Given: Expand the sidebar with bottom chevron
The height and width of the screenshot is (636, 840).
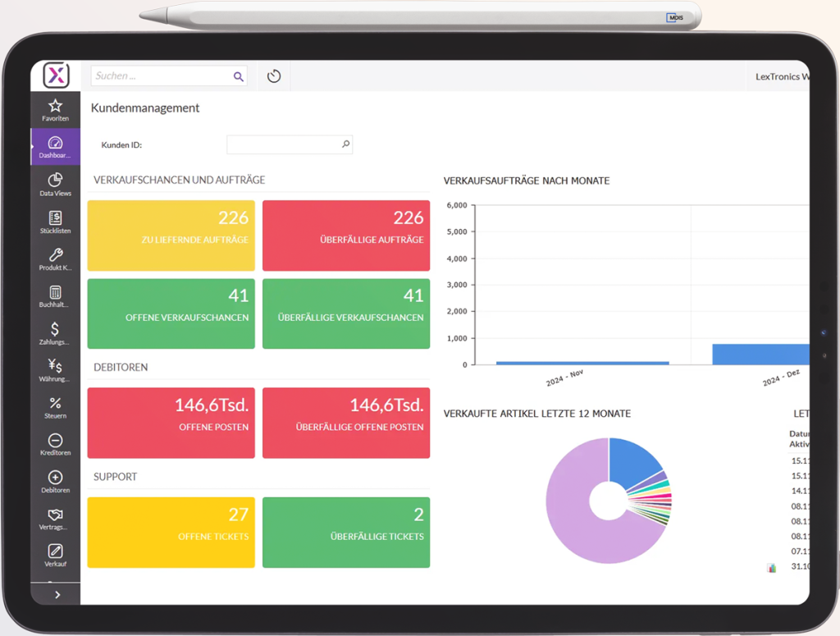Looking at the screenshot, I should pyautogui.click(x=57, y=594).
